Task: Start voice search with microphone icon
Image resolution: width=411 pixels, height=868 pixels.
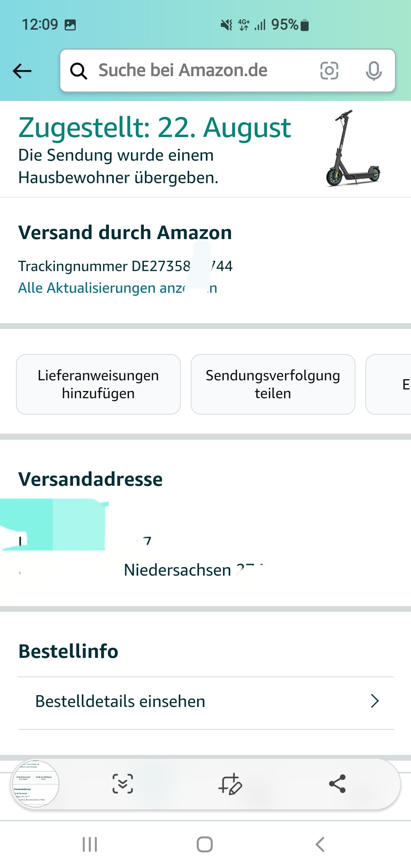Action: pyautogui.click(x=373, y=71)
